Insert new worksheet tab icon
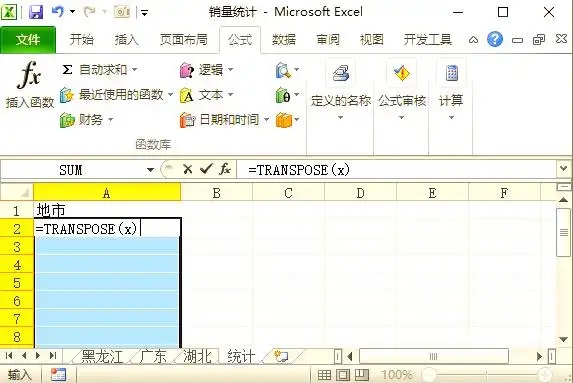The height and width of the screenshot is (383, 573). click(x=281, y=356)
